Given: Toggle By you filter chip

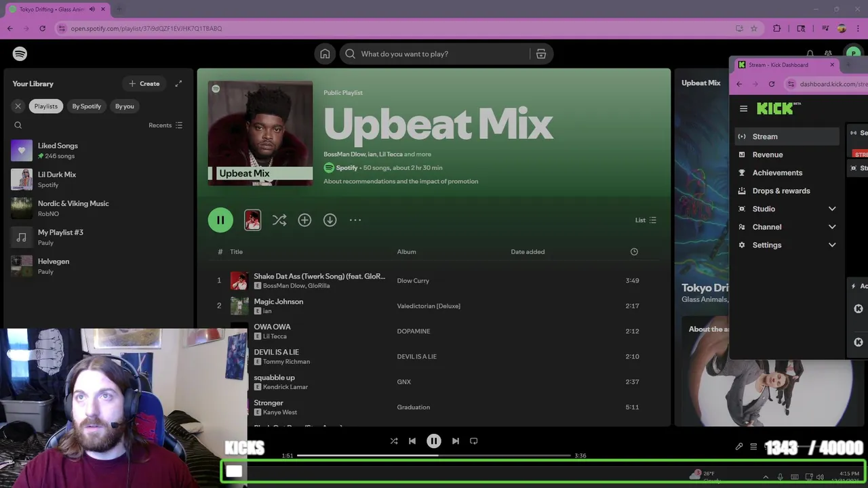Looking at the screenshot, I should 125,106.
